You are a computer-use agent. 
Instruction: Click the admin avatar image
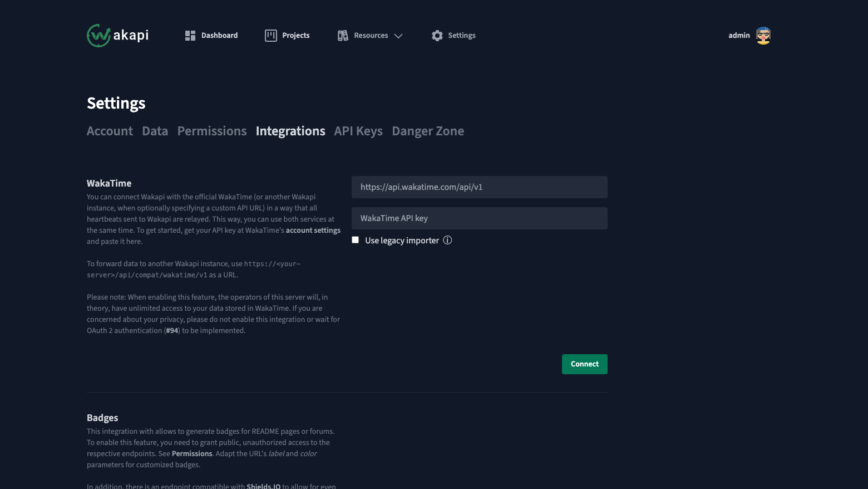click(763, 36)
